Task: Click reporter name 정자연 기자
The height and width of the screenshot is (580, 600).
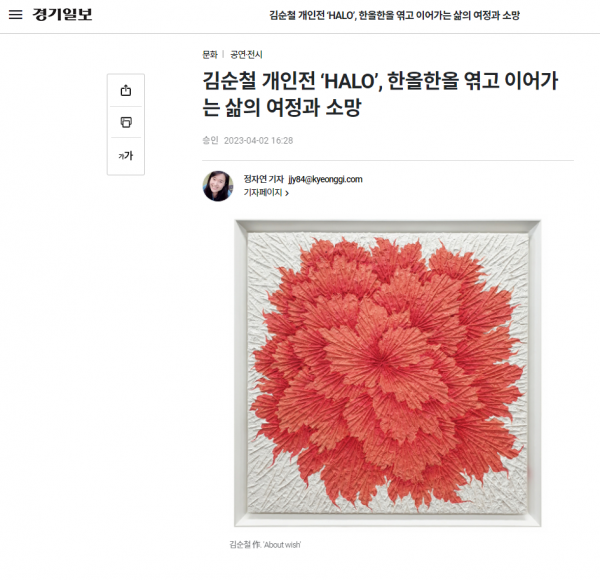Action: point(264,179)
